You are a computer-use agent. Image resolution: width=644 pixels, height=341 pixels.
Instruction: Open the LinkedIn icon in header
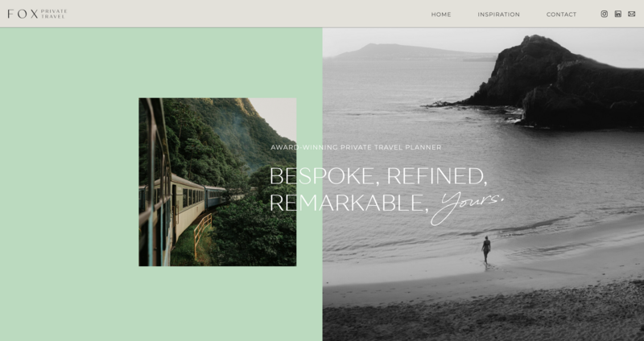[x=617, y=14]
